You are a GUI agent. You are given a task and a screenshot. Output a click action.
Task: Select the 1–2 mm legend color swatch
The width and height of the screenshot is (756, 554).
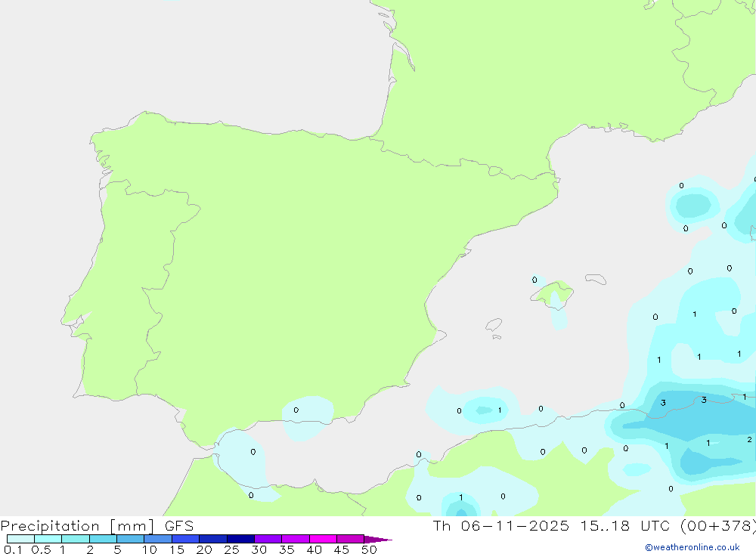[75, 539]
